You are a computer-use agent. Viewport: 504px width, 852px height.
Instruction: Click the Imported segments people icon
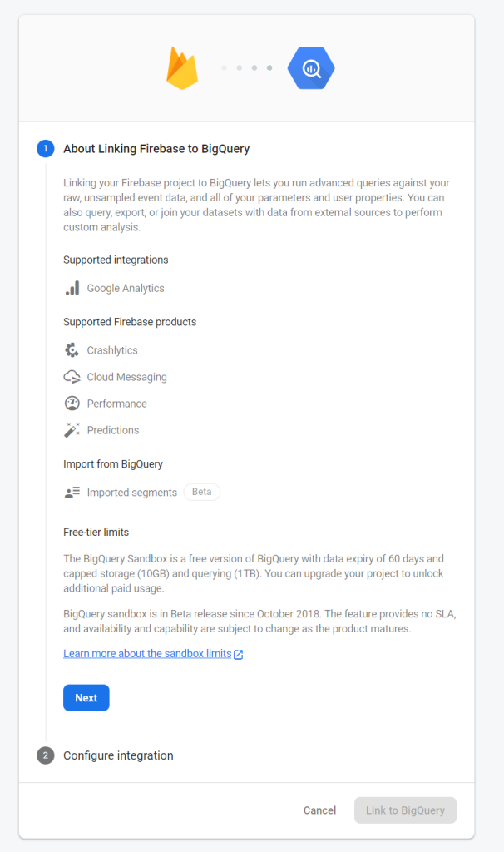click(x=72, y=493)
